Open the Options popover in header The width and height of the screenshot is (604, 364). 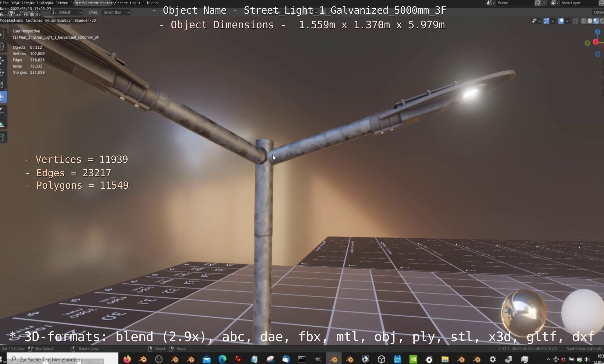point(598,12)
